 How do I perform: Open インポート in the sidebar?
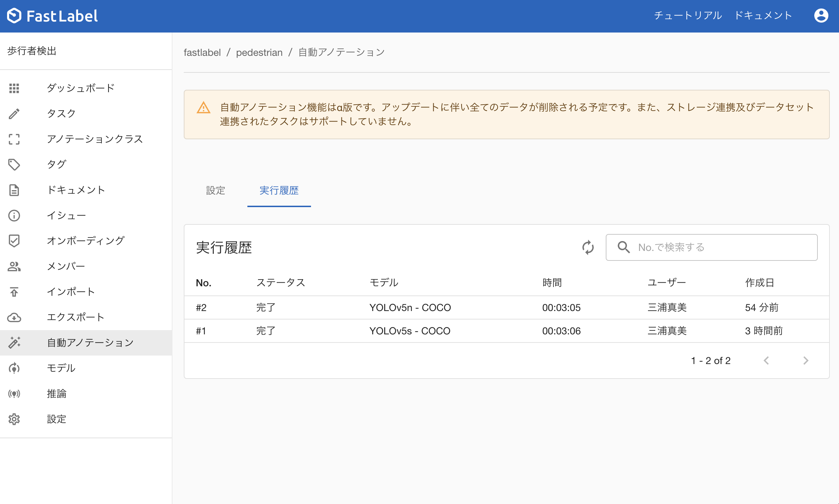pos(86,292)
